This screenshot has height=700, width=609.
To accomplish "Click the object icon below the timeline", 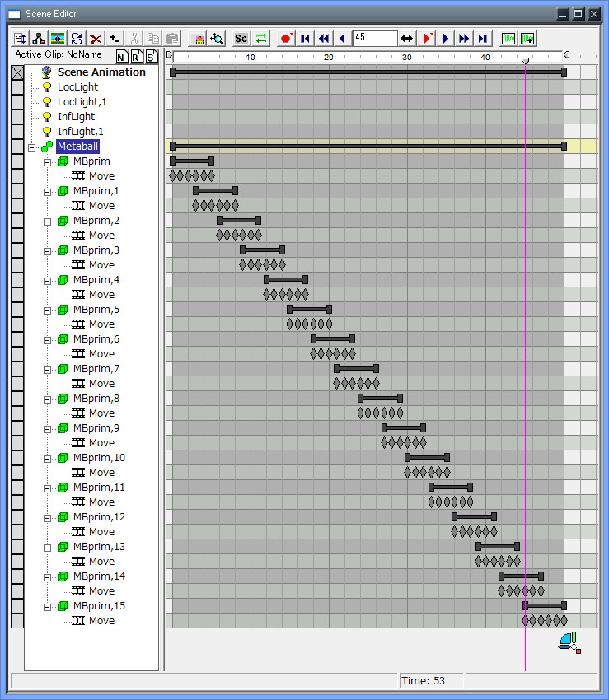I will tap(569, 642).
